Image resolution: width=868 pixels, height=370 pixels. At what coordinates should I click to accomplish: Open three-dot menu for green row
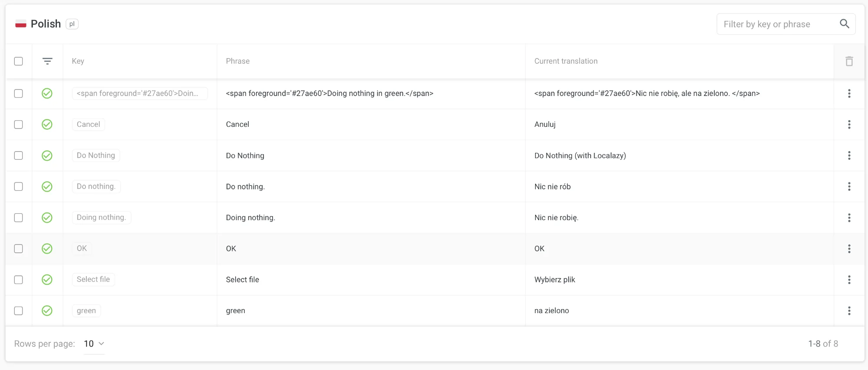849,311
